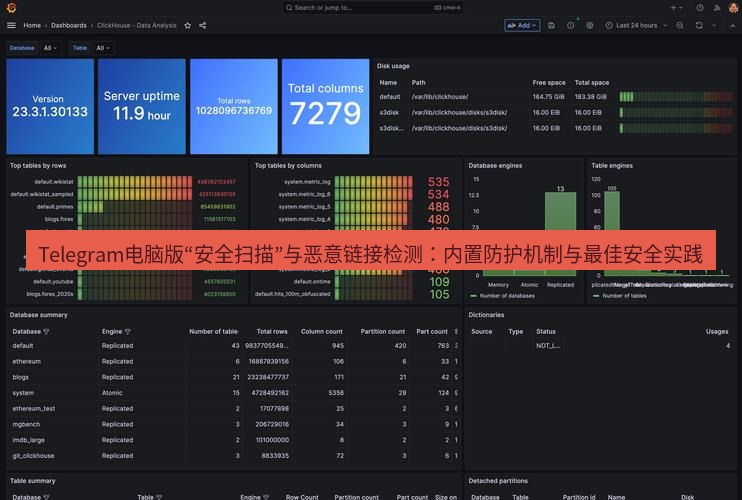Zoom out the time range

click(x=680, y=26)
